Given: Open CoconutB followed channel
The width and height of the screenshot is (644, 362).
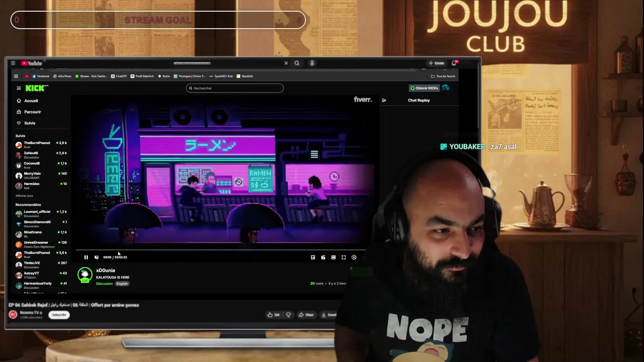Looking at the screenshot, I should (x=41, y=165).
